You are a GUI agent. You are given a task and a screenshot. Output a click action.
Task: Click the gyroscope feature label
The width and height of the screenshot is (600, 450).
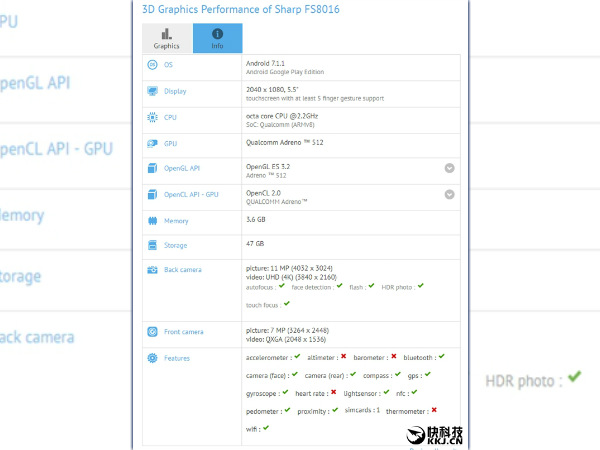point(261,394)
